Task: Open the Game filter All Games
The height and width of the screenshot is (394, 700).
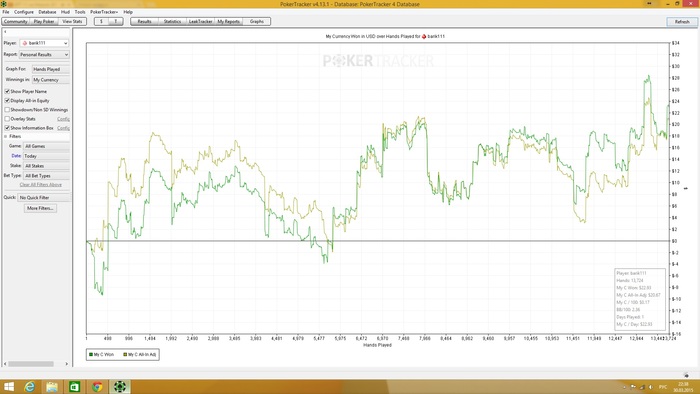Action: (x=46, y=146)
